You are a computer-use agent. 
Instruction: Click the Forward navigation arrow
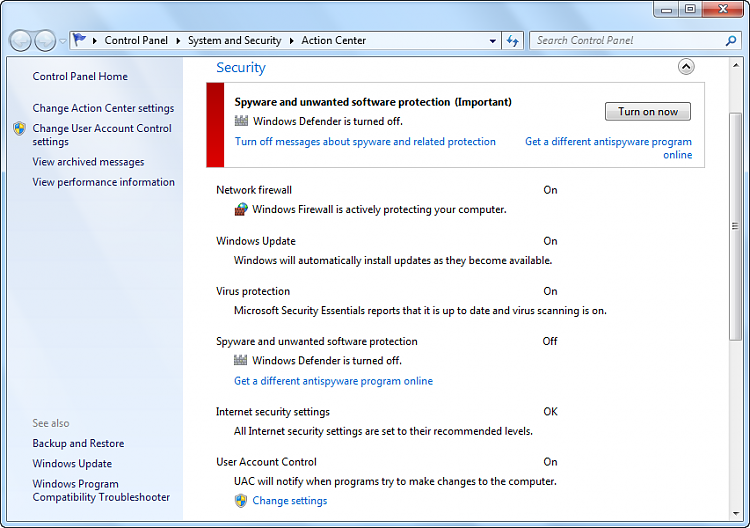pos(45,41)
